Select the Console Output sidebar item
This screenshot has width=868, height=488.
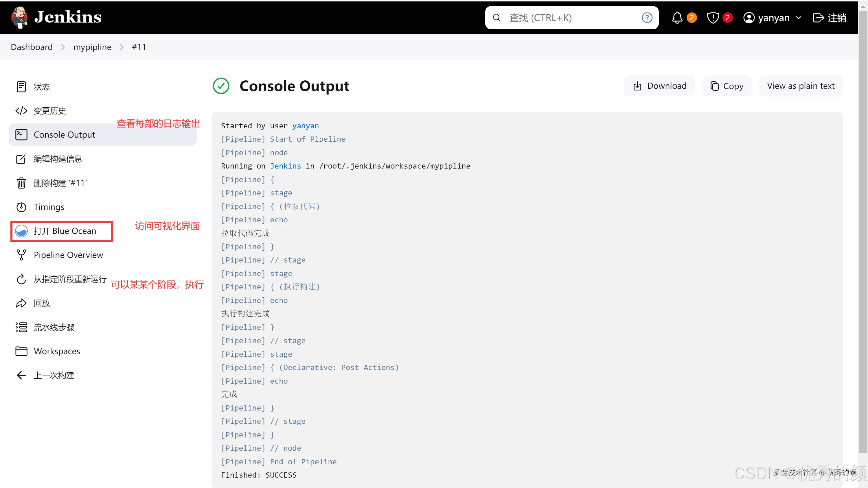[64, 135]
